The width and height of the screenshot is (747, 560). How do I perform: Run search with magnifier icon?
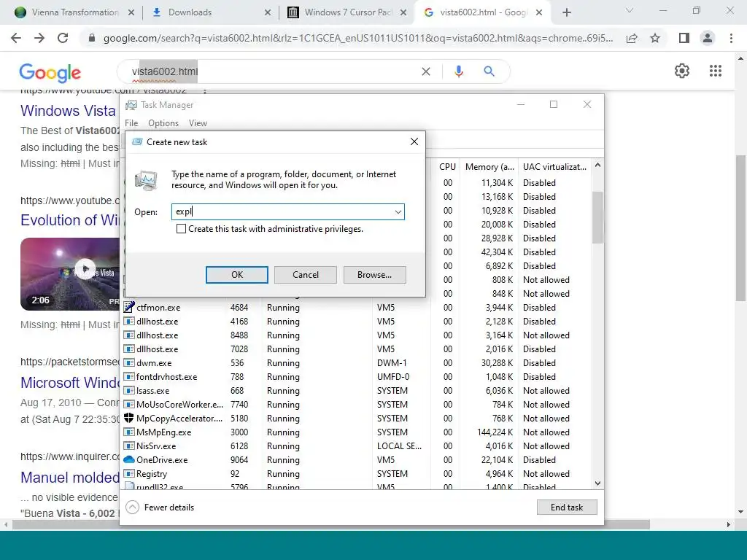[489, 71]
